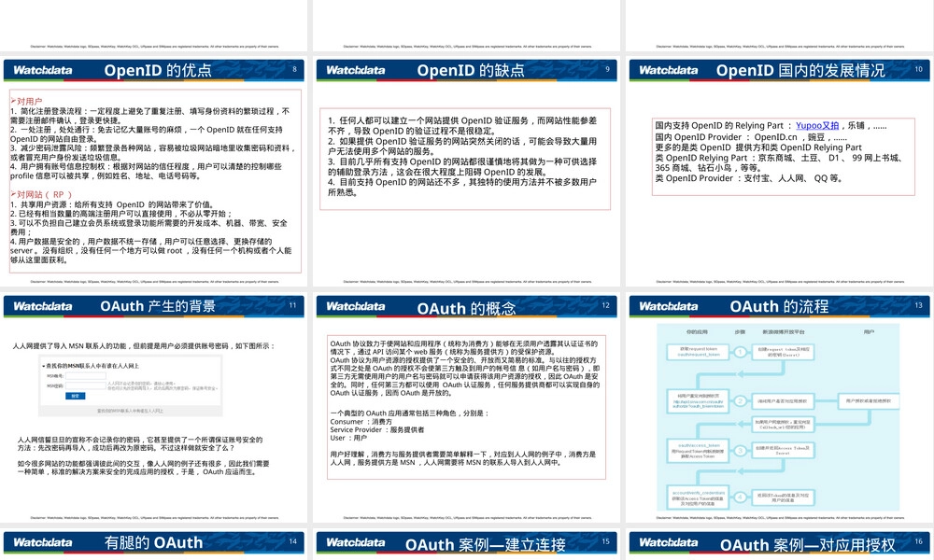Click the Watchdata logo on slide 14

[x=43, y=543]
